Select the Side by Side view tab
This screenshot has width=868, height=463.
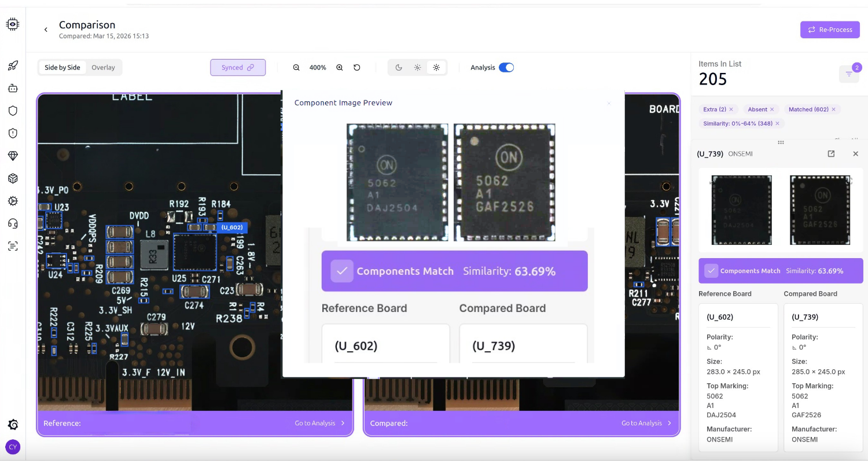62,68
